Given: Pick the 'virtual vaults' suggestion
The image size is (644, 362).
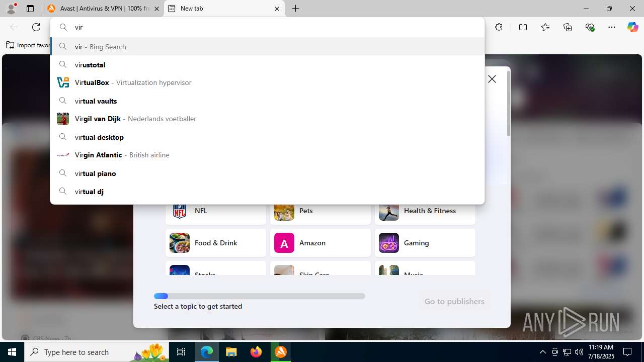Looking at the screenshot, I should [x=267, y=101].
